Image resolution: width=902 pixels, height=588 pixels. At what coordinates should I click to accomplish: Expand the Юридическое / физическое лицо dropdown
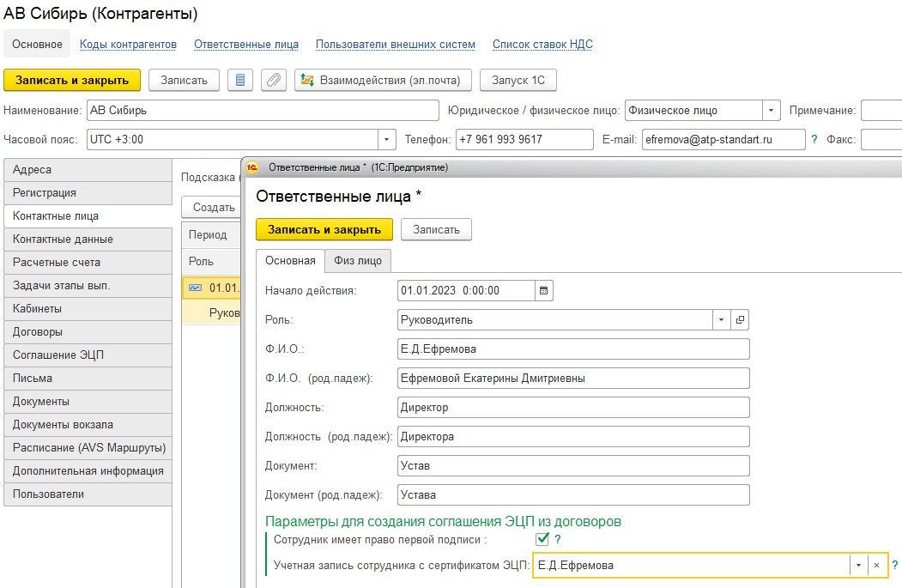point(771,111)
